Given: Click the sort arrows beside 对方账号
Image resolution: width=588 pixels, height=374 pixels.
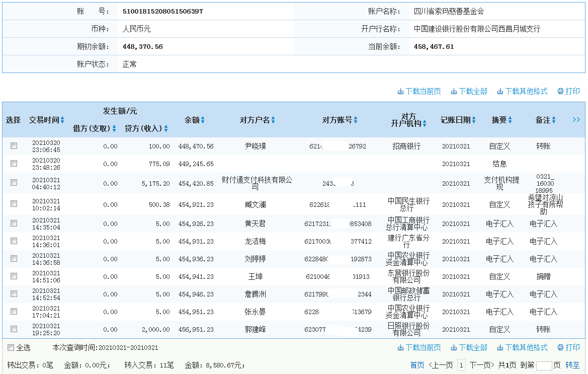Looking at the screenshot, I should coord(357,120).
